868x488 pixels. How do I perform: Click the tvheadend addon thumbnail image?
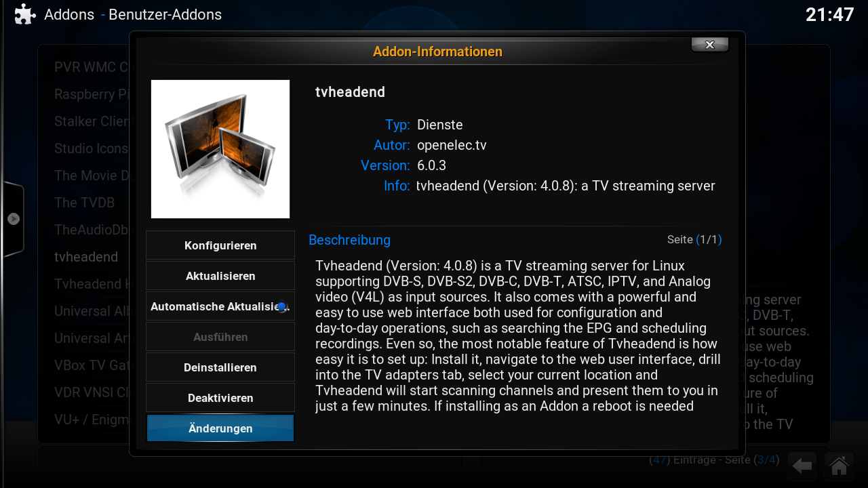[x=220, y=149]
